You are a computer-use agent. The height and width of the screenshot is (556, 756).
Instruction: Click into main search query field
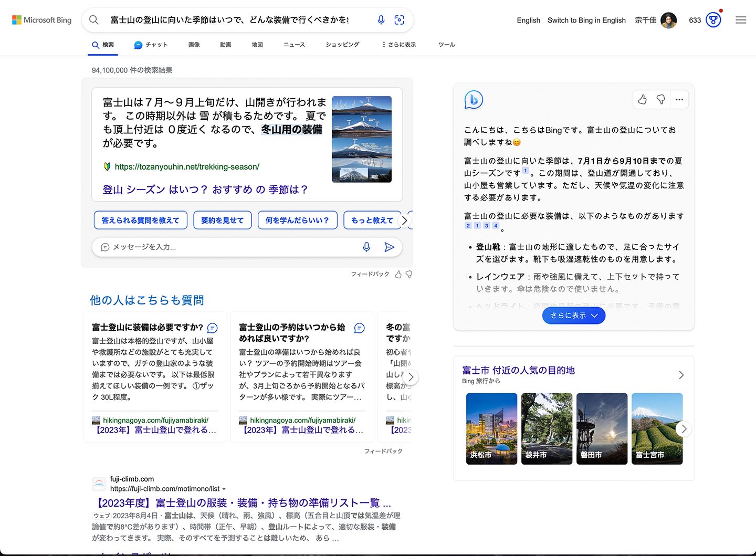pos(229,20)
